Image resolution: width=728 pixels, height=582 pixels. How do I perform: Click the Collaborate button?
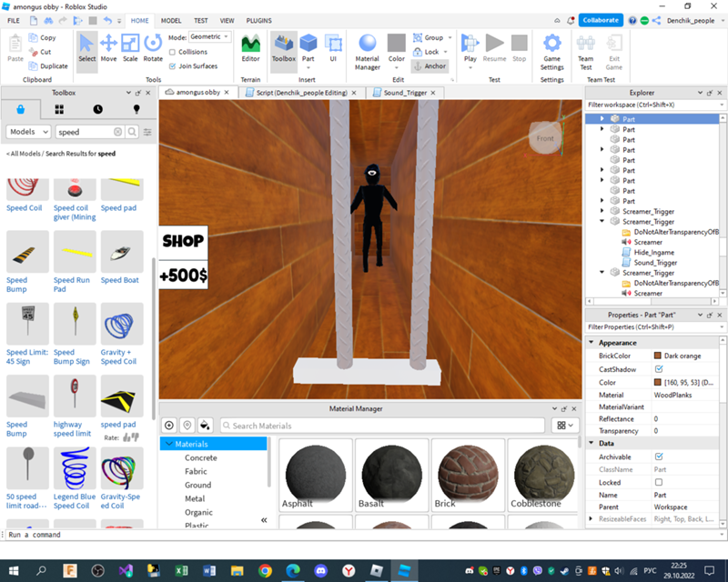600,20
